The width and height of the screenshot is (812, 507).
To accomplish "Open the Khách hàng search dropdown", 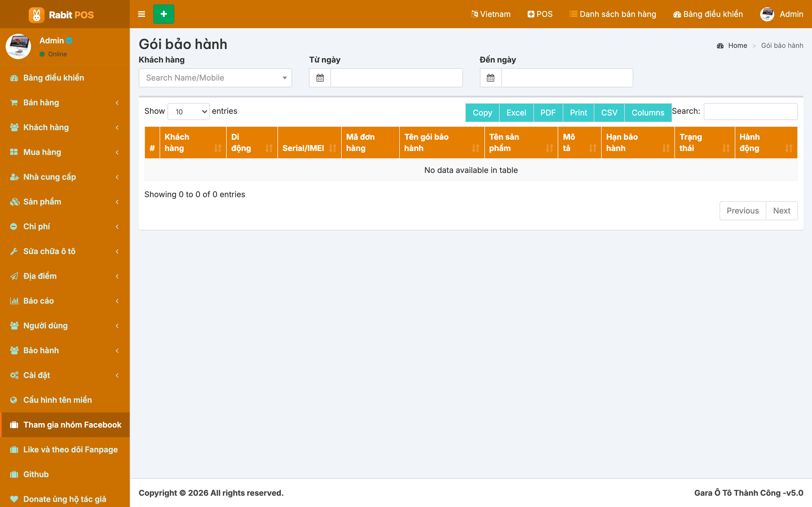I will [x=215, y=78].
